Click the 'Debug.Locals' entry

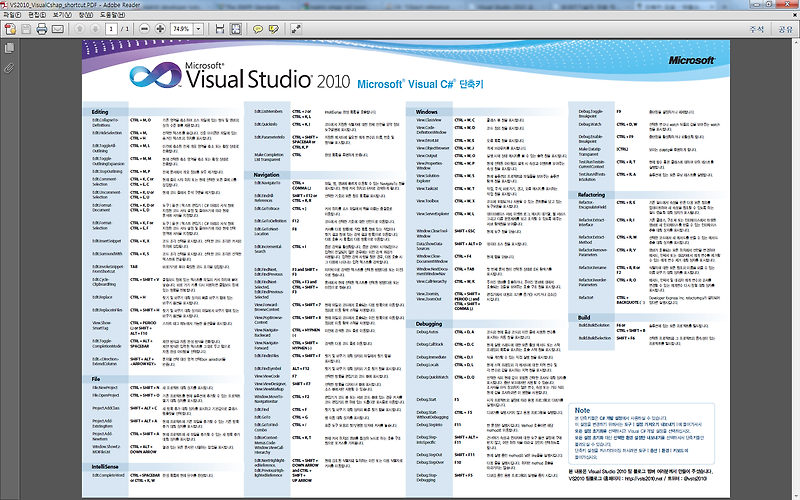[428, 365]
